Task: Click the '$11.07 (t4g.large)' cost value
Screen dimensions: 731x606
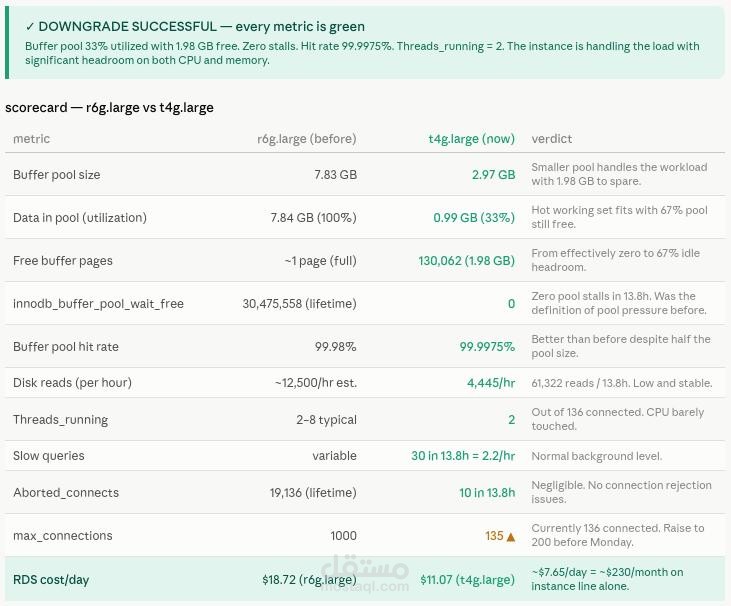Action: (x=468, y=580)
